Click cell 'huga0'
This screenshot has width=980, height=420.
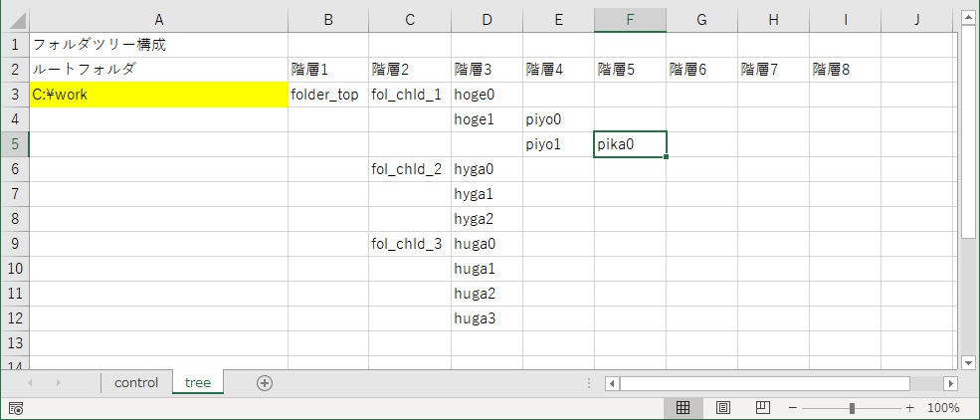[487, 244]
